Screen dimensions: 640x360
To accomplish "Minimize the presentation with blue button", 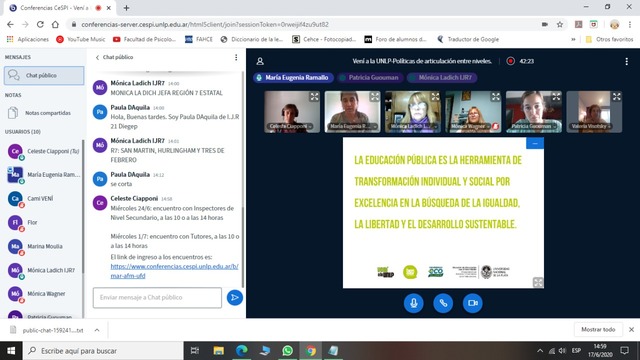I will 535,143.
